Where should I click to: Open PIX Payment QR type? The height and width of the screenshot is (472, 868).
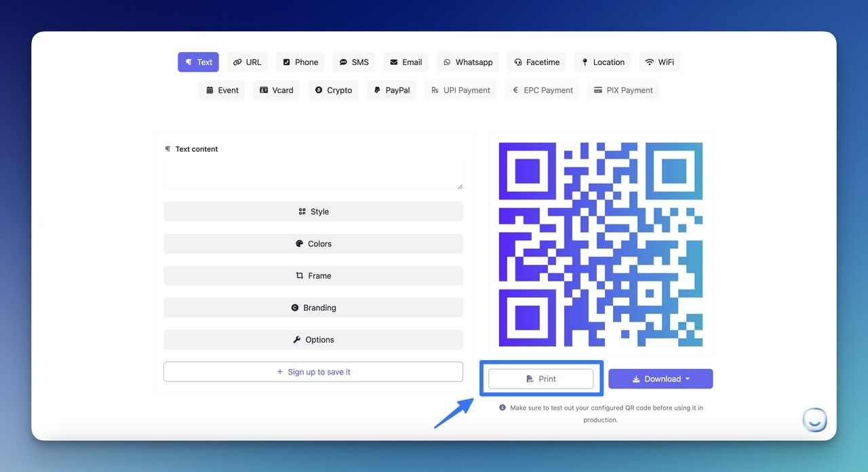(623, 90)
